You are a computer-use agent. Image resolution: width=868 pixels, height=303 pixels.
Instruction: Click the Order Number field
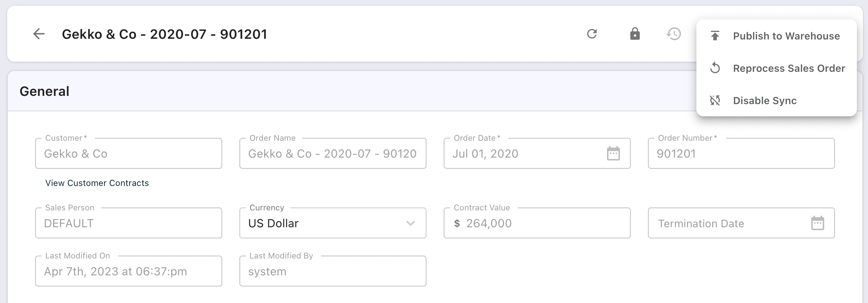click(741, 154)
